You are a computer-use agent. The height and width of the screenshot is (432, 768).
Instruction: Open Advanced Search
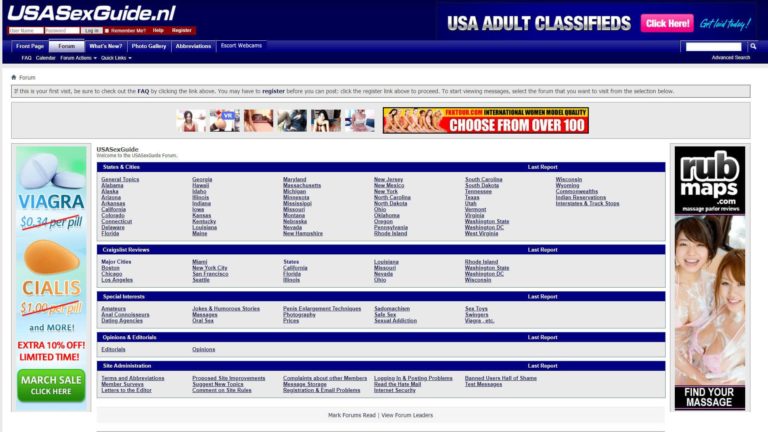click(730, 57)
